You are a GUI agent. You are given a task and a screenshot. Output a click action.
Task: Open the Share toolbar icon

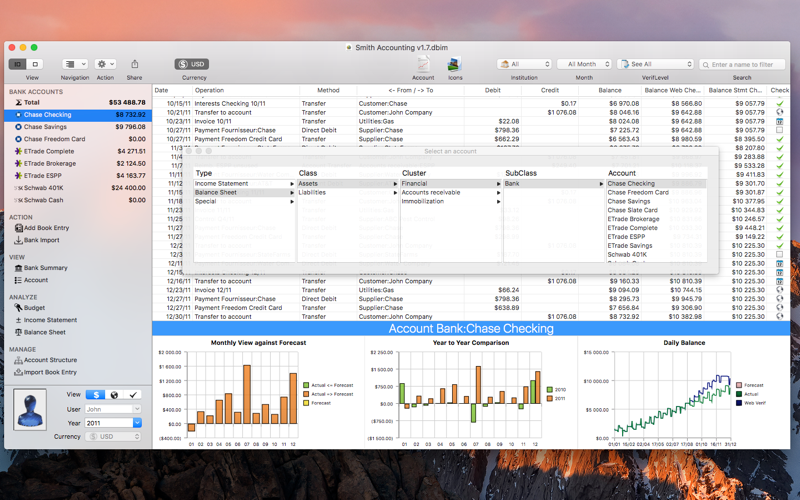135,64
